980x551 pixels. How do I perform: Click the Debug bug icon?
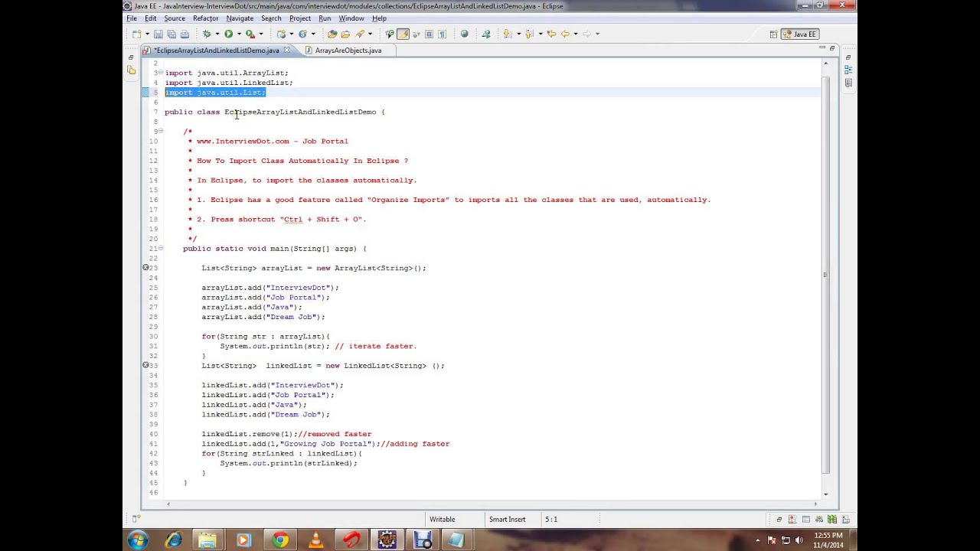pyautogui.click(x=207, y=34)
